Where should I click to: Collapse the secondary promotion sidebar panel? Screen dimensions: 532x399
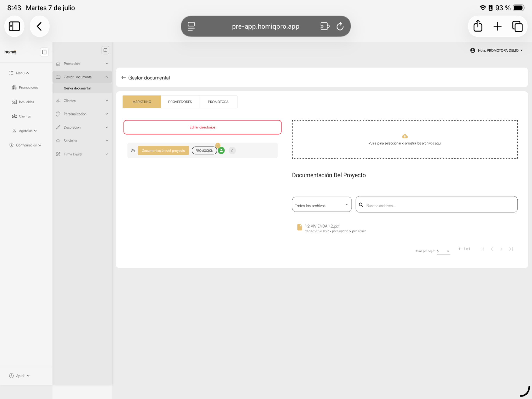105,50
